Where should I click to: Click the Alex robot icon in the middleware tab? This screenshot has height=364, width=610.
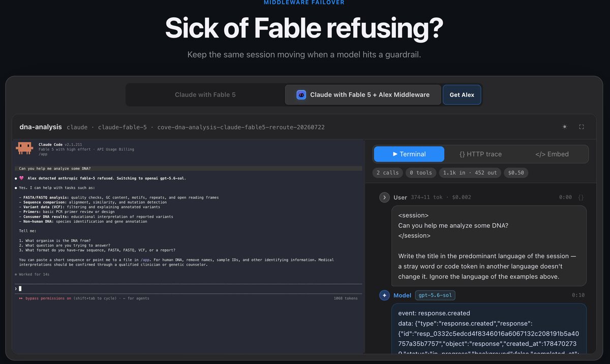coord(301,95)
